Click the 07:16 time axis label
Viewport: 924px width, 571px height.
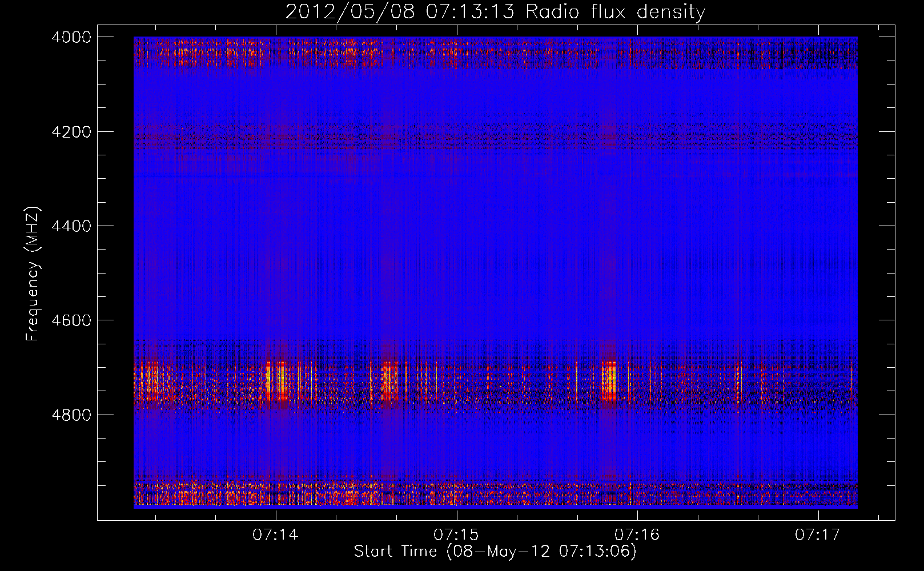point(637,534)
